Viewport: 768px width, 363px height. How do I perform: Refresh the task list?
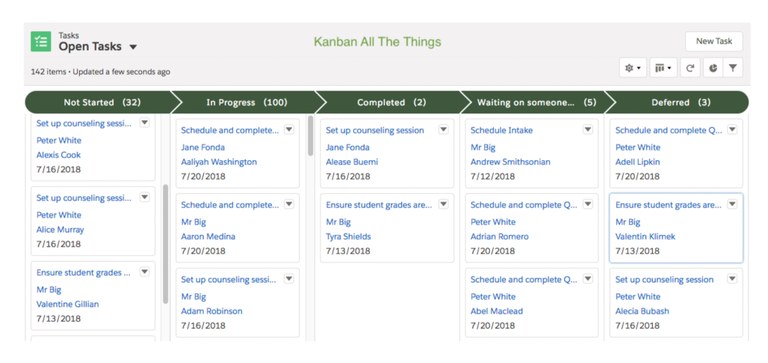690,68
